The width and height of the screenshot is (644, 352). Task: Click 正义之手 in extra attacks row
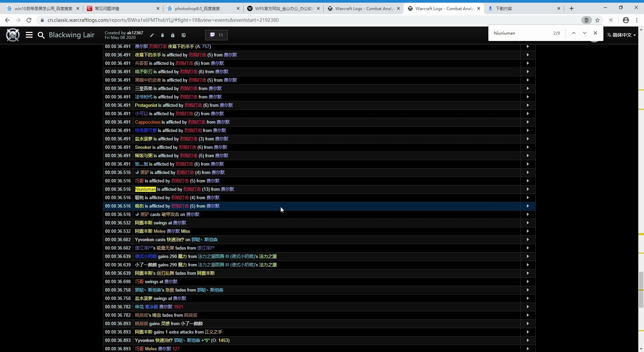click(213, 332)
